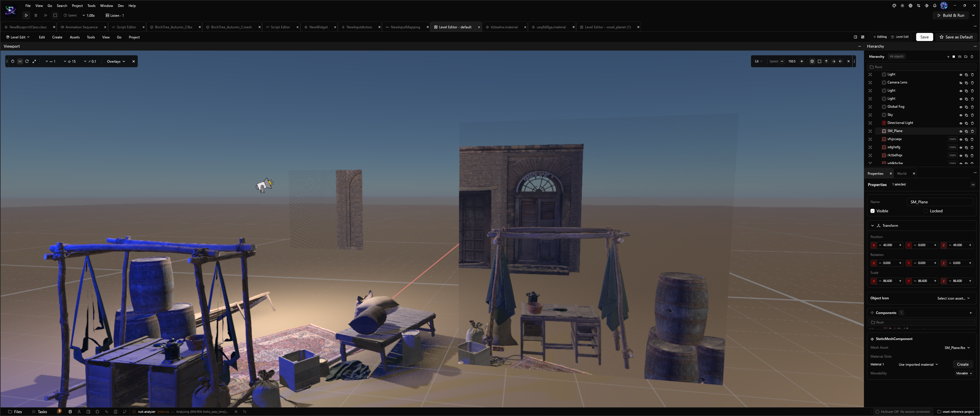This screenshot has height=416, width=980.
Task: Click the add object plus icon in Hierarchy
Action: (948, 57)
